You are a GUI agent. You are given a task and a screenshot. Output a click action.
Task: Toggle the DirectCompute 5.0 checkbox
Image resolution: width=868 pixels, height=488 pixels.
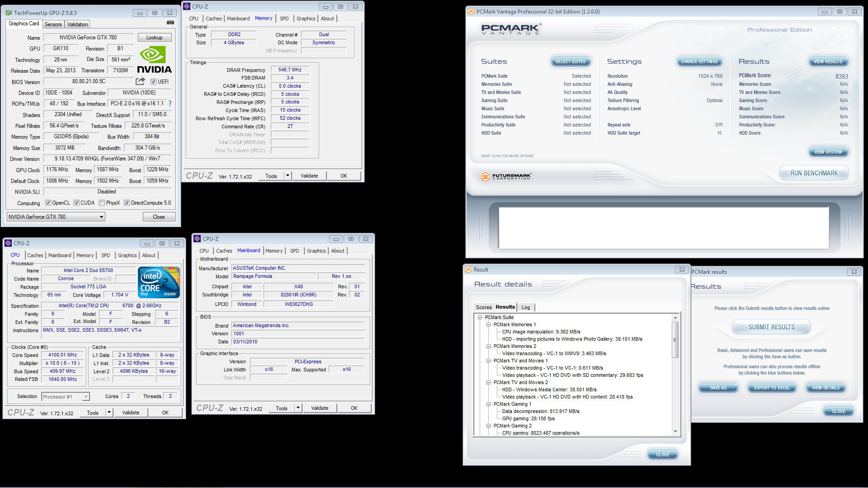[x=127, y=203]
